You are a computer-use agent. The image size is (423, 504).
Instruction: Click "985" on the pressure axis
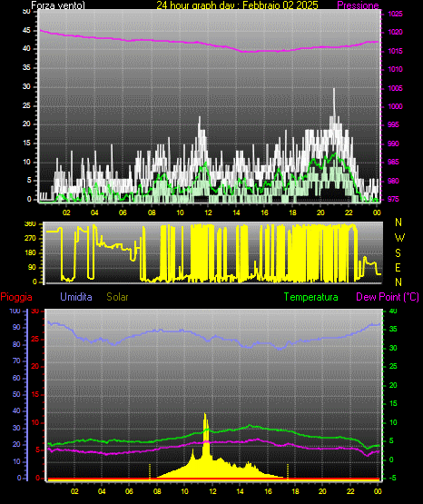393,162
